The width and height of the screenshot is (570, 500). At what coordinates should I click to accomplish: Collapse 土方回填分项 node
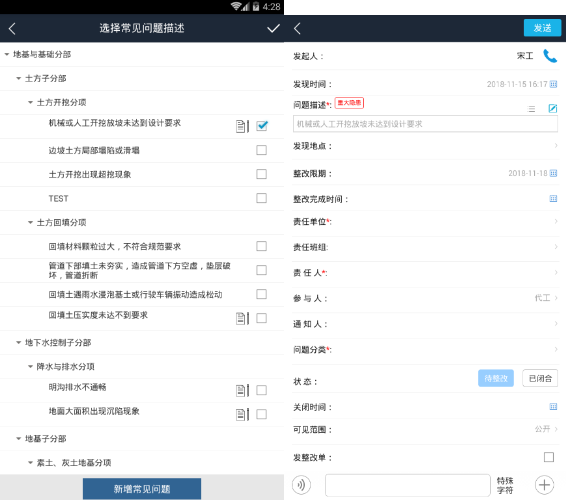tap(31, 223)
